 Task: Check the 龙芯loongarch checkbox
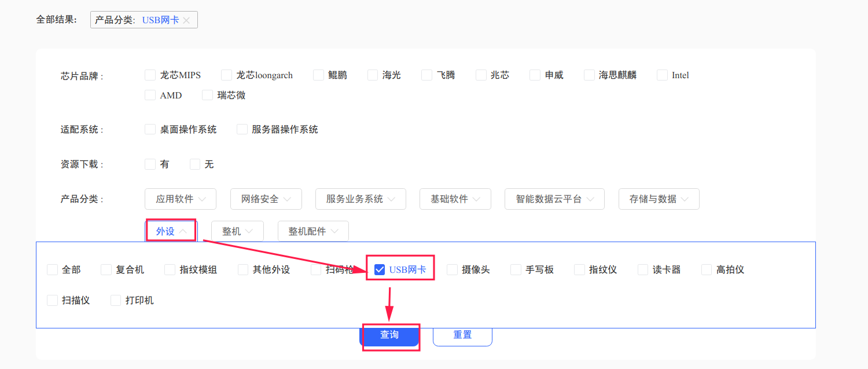point(227,75)
